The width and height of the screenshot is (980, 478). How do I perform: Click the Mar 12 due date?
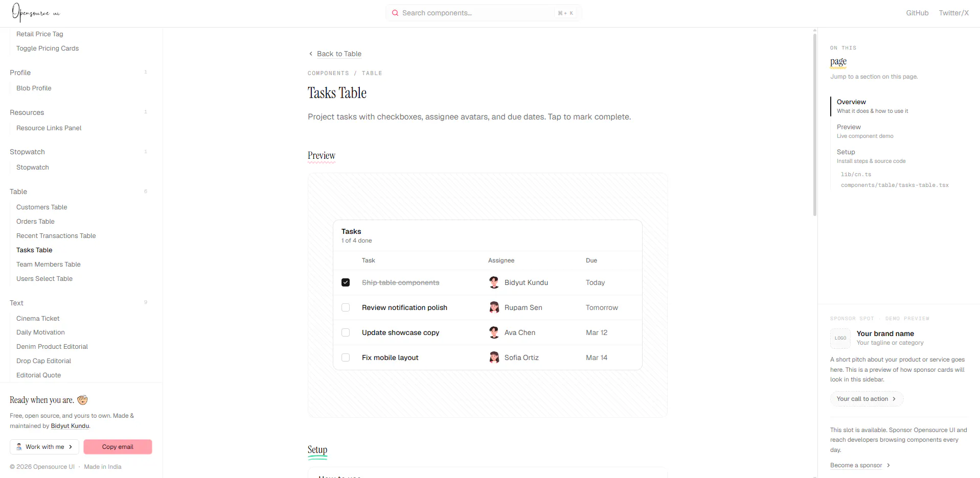(597, 332)
